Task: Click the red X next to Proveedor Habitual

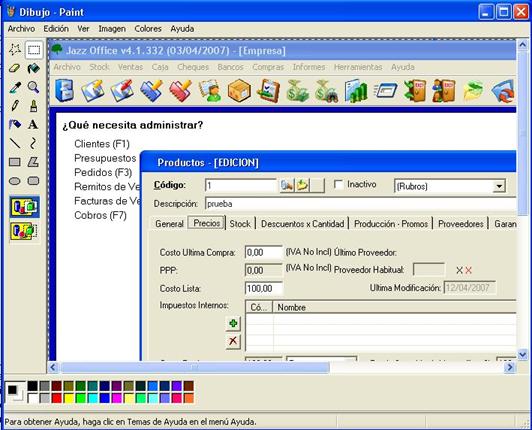Action: tap(469, 270)
